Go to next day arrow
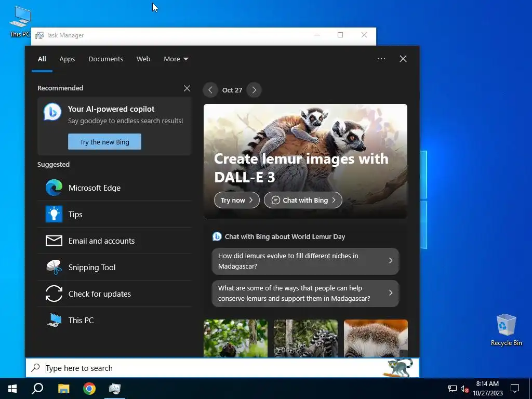Image resolution: width=532 pixels, height=399 pixels. click(x=254, y=90)
